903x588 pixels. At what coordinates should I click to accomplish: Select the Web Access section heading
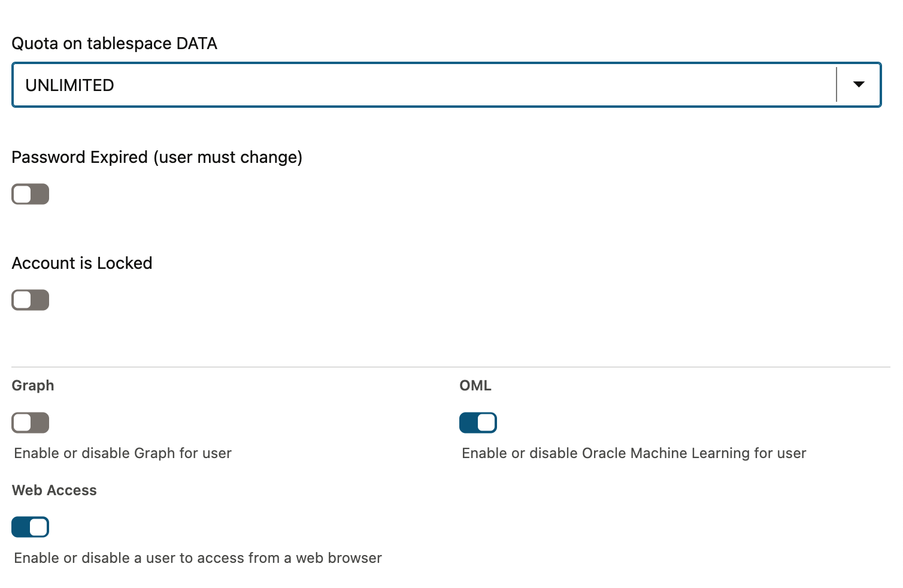(54, 490)
